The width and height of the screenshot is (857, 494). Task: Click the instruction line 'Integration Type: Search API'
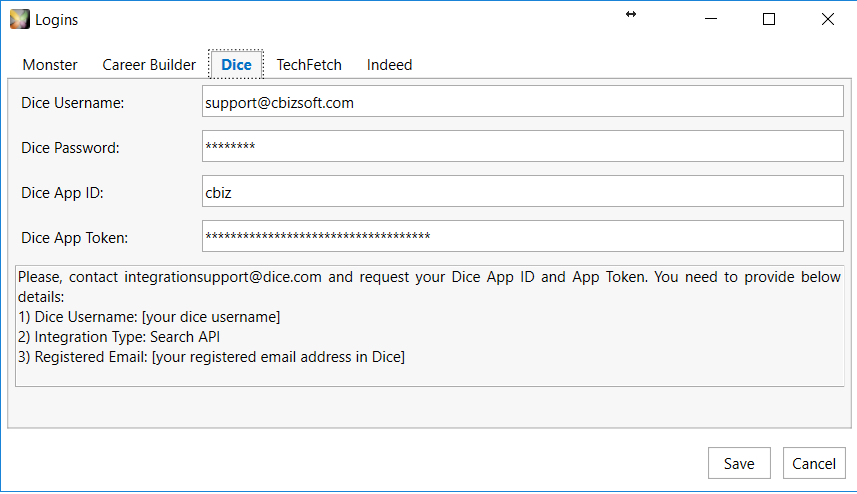point(119,337)
